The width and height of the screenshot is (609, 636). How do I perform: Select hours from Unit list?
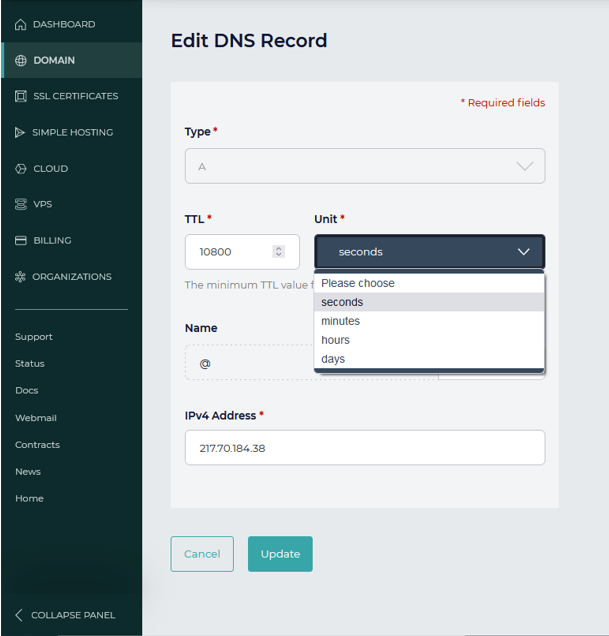click(335, 340)
